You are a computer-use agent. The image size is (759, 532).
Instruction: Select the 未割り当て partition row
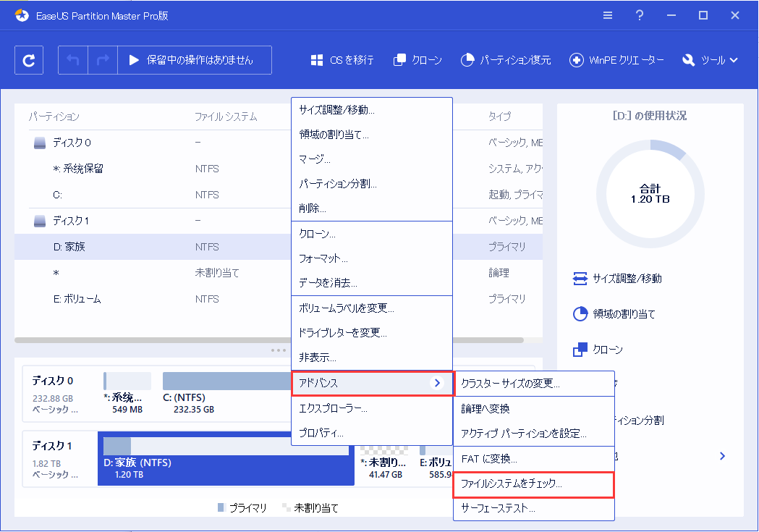[153, 273]
